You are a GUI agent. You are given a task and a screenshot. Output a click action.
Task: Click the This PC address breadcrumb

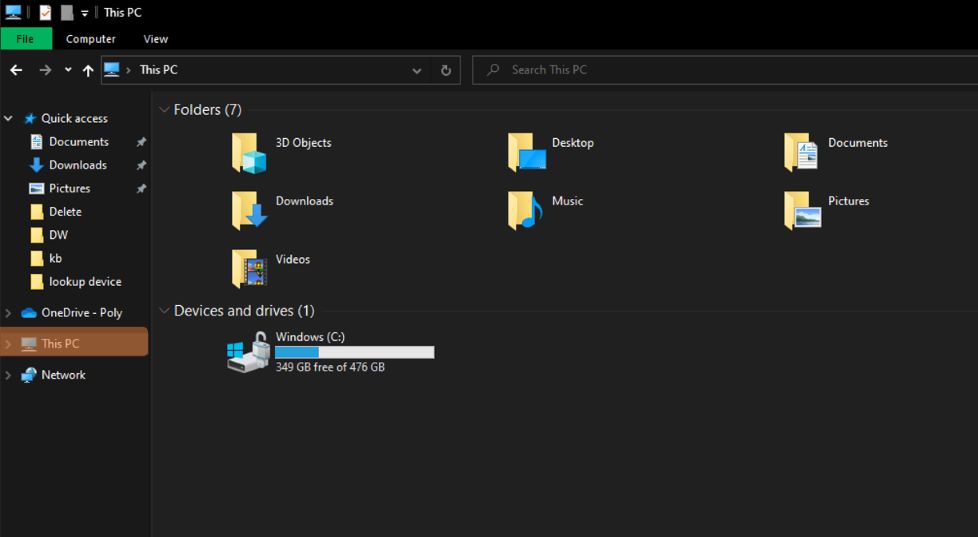point(158,70)
